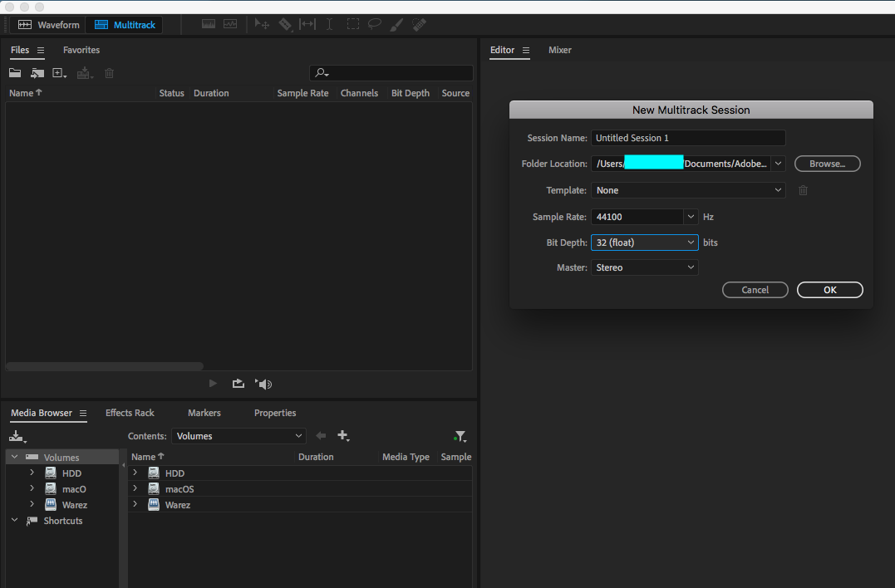Click the Cancel button
Image resolution: width=895 pixels, height=588 pixels.
[755, 290]
